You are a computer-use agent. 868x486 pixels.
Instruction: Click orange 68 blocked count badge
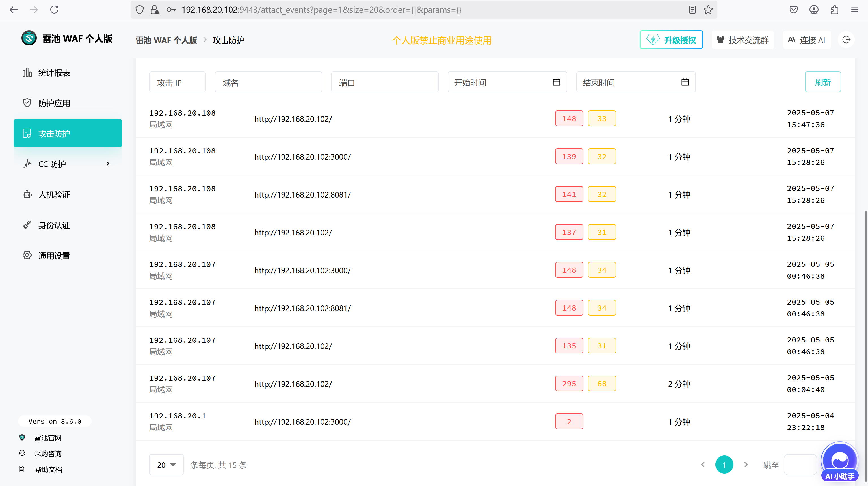[602, 383]
